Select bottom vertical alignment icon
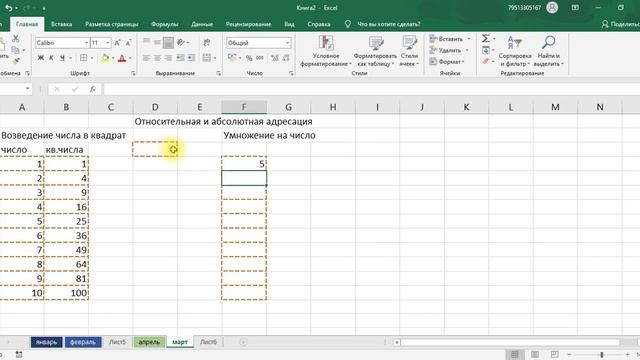 168,42
